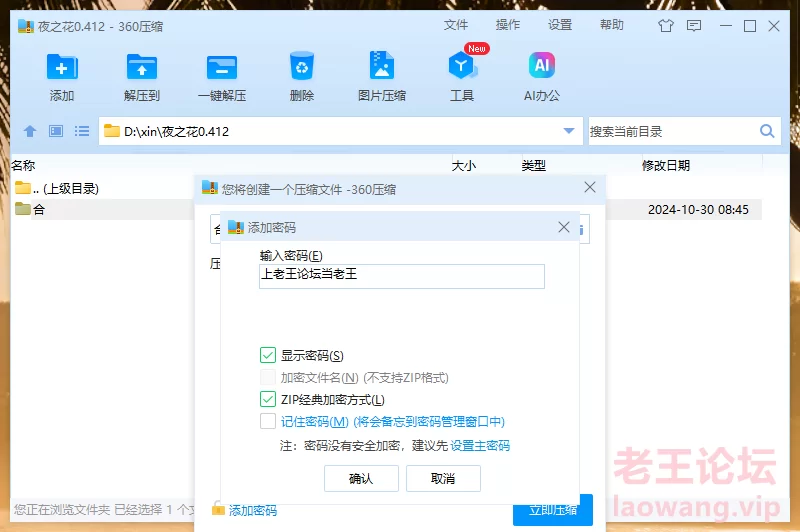Open the 文件 menu
Screen dimensions: 800x532
tap(456, 25)
